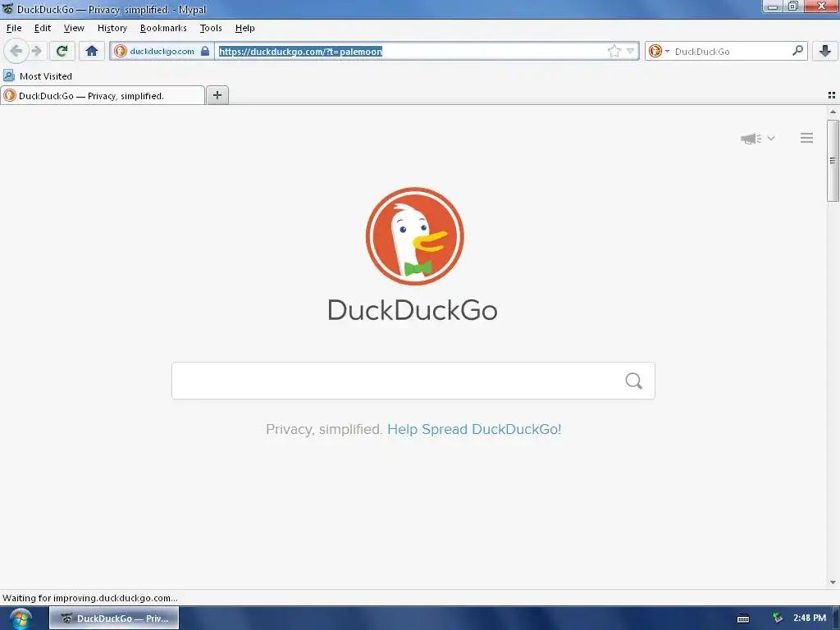
Task: Open the megaphone announcements dropdown
Action: click(x=757, y=139)
